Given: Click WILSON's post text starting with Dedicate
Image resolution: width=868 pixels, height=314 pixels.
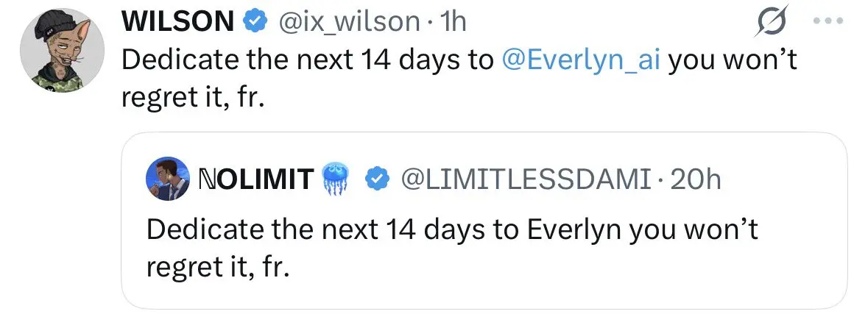Looking at the screenshot, I should pos(459,79).
